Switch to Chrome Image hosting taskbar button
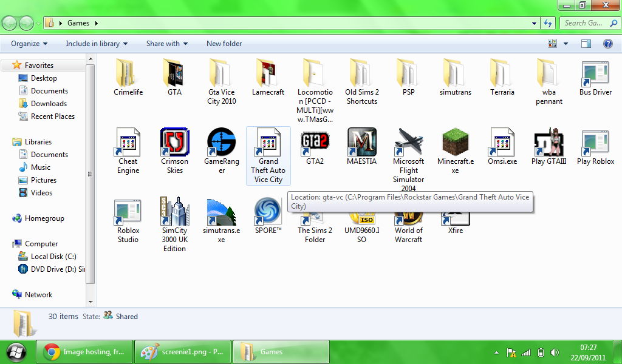This screenshot has height=364, width=622. pos(83,352)
